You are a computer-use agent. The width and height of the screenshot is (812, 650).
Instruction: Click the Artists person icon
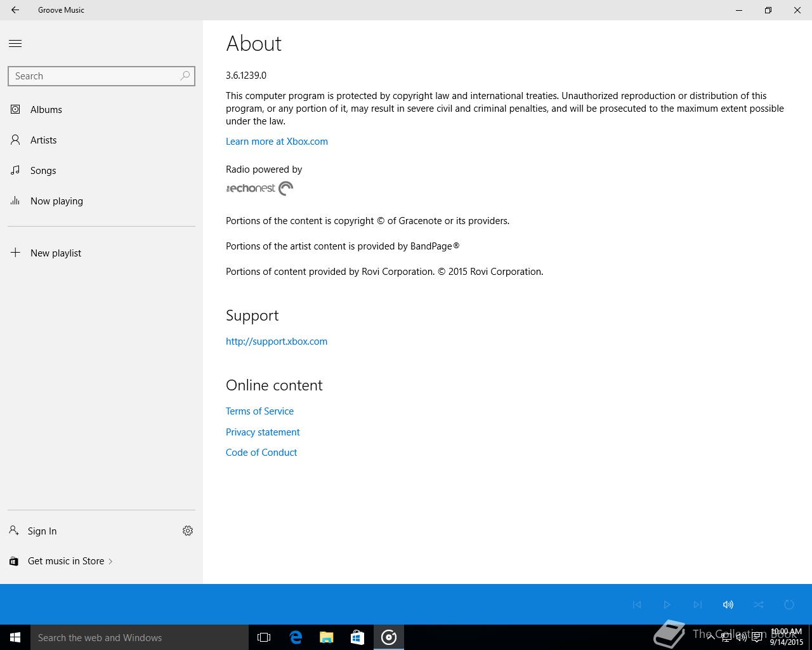pos(15,140)
